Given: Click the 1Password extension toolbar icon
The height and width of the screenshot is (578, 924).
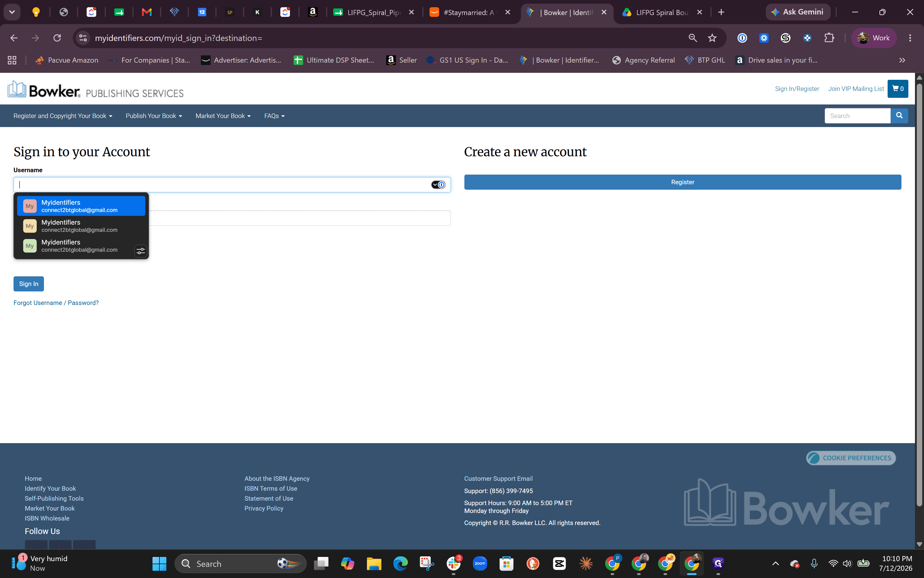Looking at the screenshot, I should pos(742,38).
